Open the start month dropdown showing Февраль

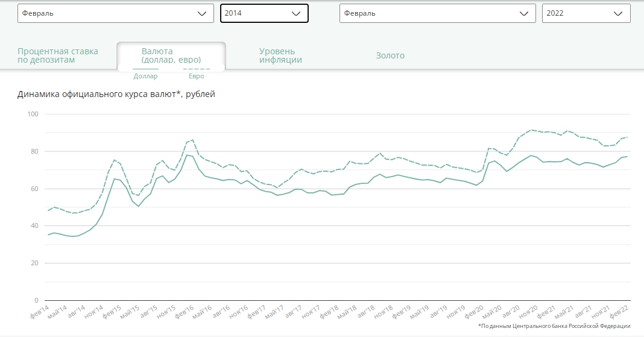point(115,13)
